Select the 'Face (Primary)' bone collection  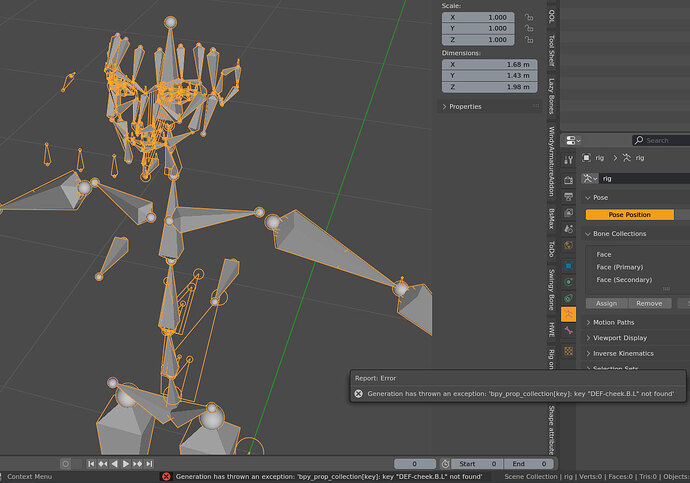[x=619, y=267]
